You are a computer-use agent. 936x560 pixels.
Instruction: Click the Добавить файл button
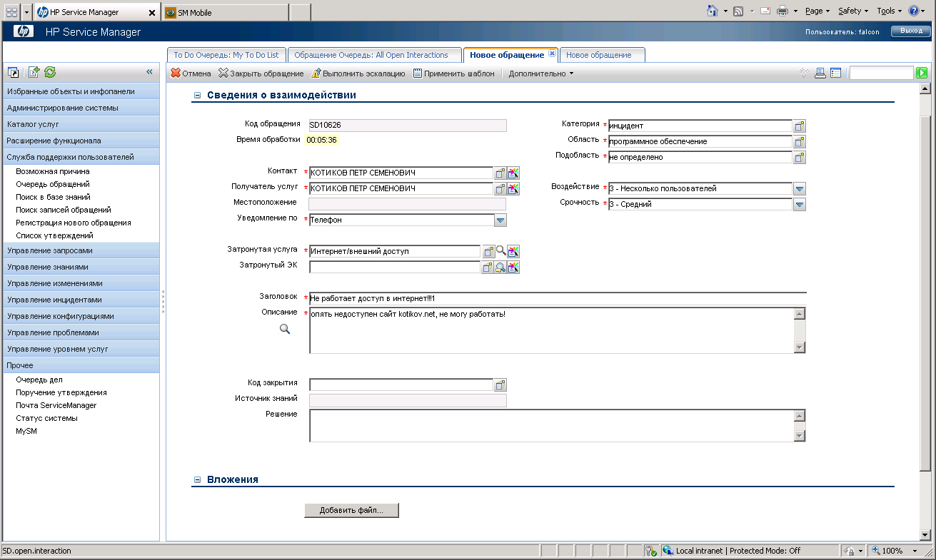(351, 510)
